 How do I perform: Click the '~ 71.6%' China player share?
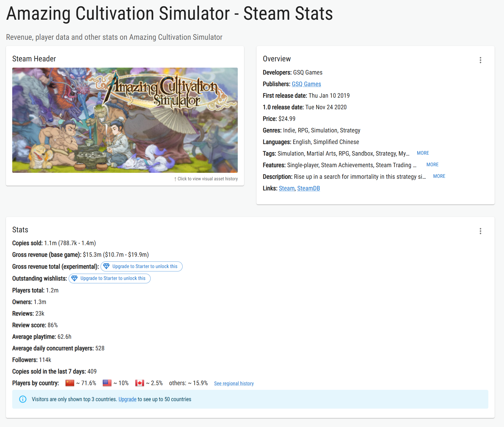(86, 383)
